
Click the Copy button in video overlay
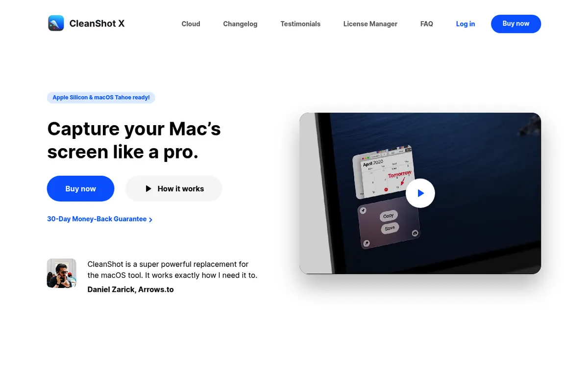[389, 216]
